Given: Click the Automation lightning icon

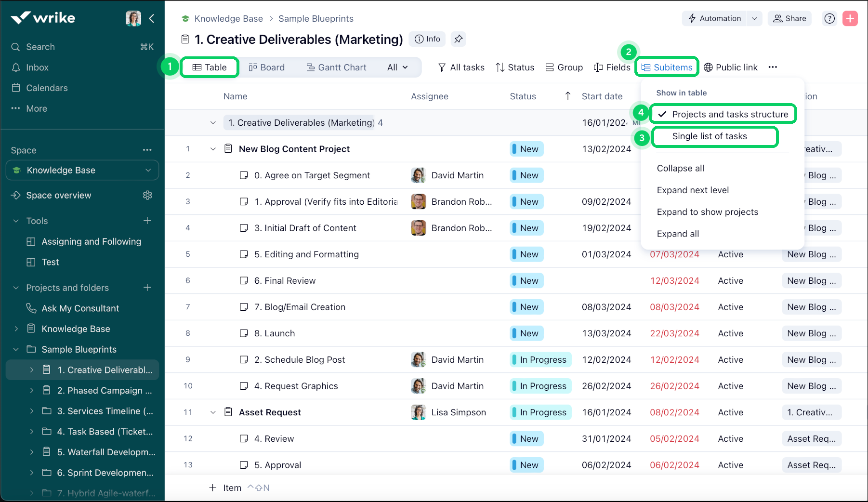Looking at the screenshot, I should pos(693,18).
